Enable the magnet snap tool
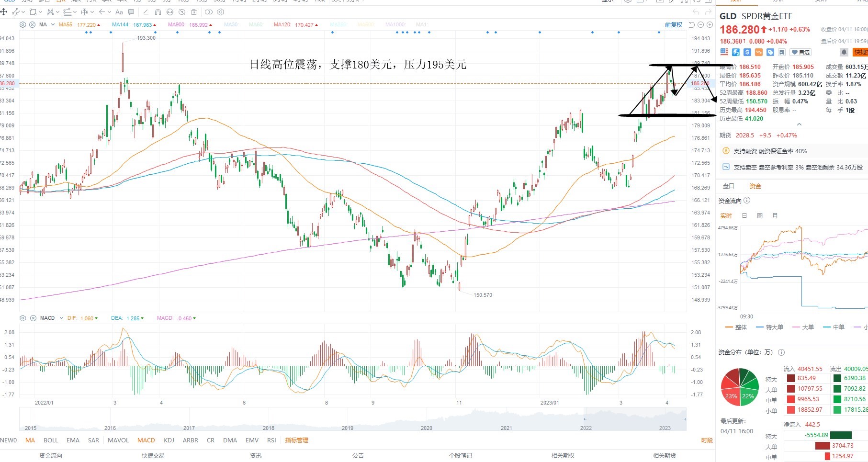This screenshot has height=462, width=868. [x=158, y=11]
